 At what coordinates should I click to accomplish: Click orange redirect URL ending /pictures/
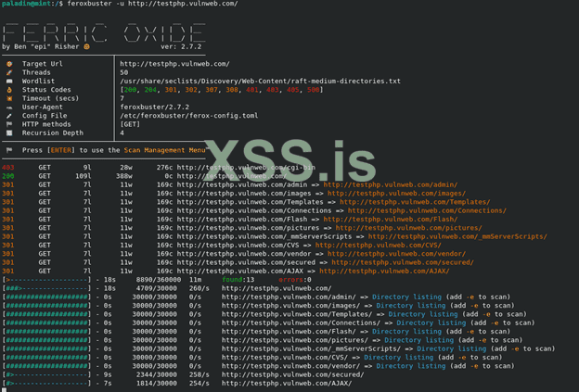tap(409, 228)
